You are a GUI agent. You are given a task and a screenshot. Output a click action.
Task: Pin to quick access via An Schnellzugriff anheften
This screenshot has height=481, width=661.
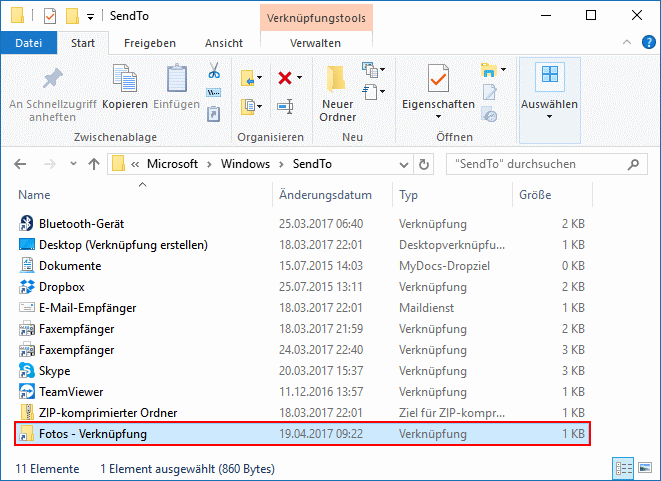tap(53, 93)
